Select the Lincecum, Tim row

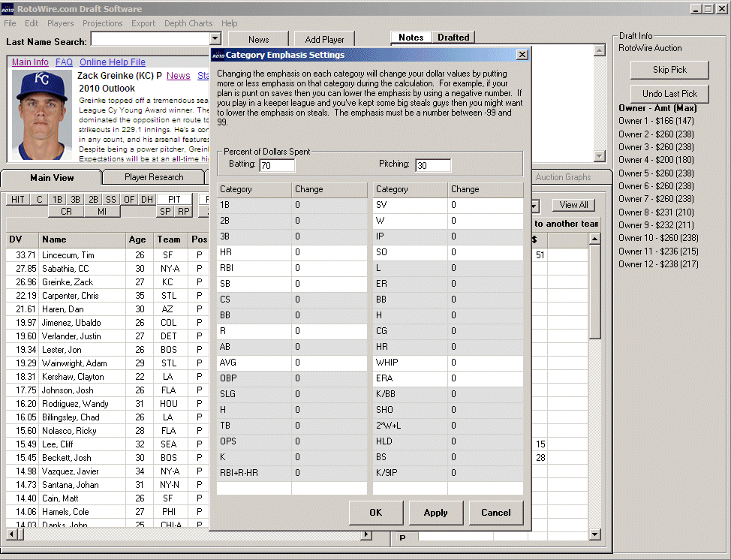(107, 255)
